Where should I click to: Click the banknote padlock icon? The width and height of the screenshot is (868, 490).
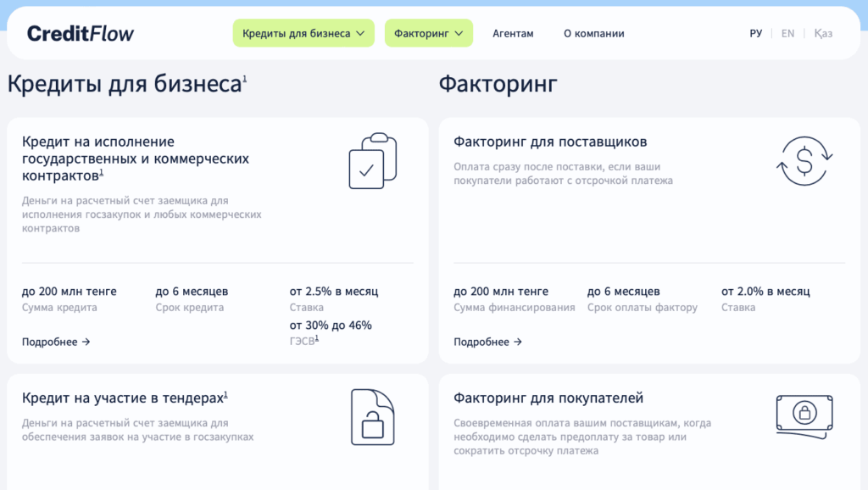(x=804, y=415)
